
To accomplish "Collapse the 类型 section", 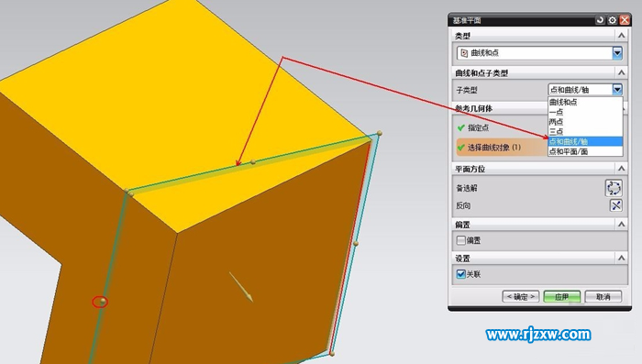I will [621, 36].
